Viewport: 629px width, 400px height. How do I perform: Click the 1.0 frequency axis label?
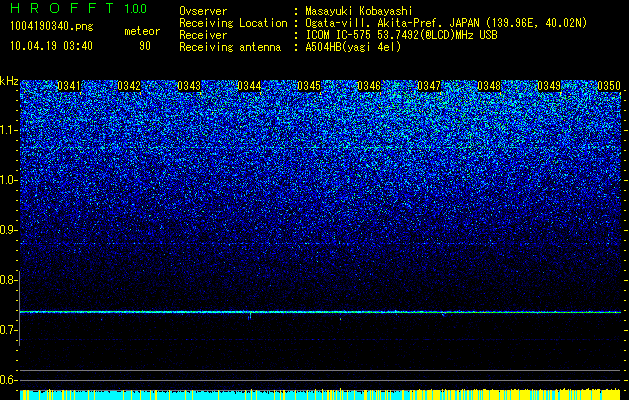point(9,180)
